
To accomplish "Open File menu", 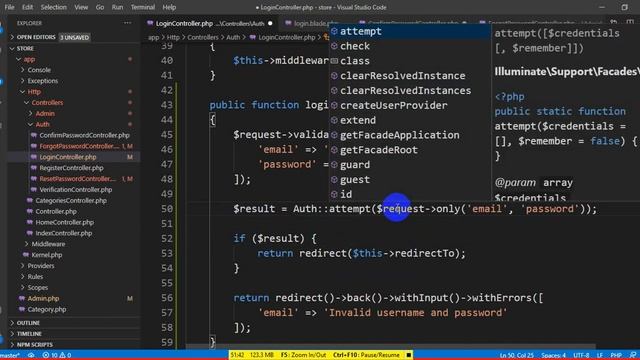I will pyautogui.click(x=9, y=7).
